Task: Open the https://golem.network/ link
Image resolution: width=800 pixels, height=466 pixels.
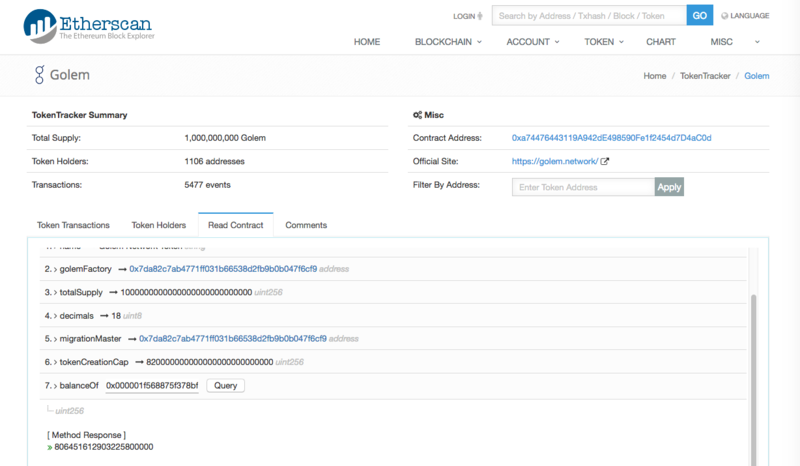Action: pyautogui.click(x=555, y=161)
